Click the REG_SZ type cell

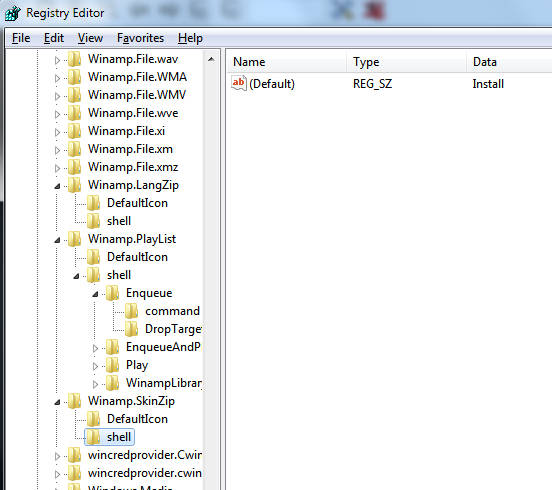pos(372,84)
